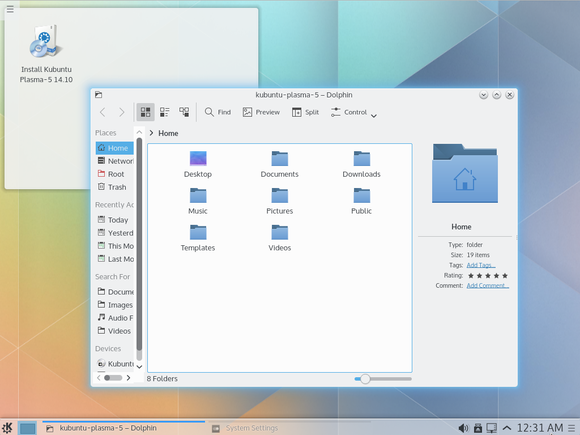Search for Images in sidebar

click(x=115, y=305)
